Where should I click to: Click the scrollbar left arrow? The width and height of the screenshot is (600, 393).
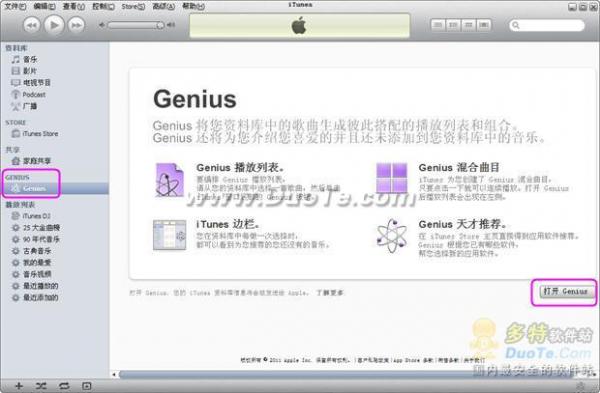114,375
